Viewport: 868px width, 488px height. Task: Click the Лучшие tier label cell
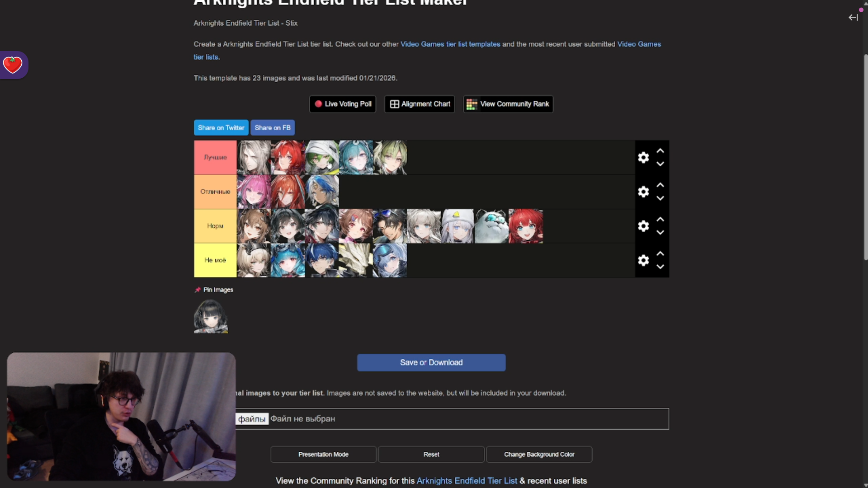point(215,157)
